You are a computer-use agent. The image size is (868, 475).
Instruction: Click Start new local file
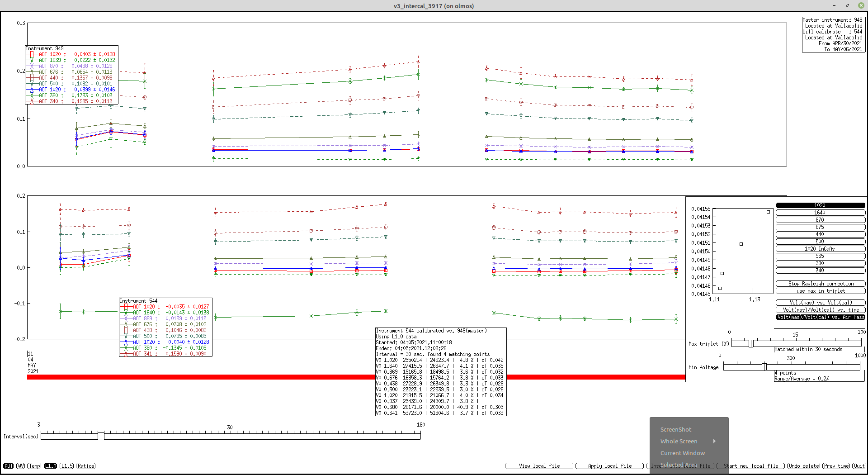pyautogui.click(x=750, y=466)
